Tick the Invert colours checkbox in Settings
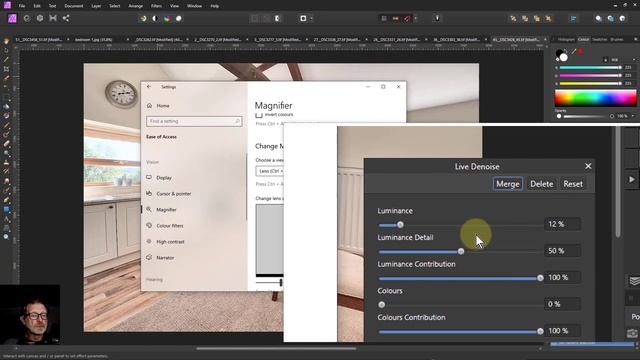640x360 pixels. (259, 115)
